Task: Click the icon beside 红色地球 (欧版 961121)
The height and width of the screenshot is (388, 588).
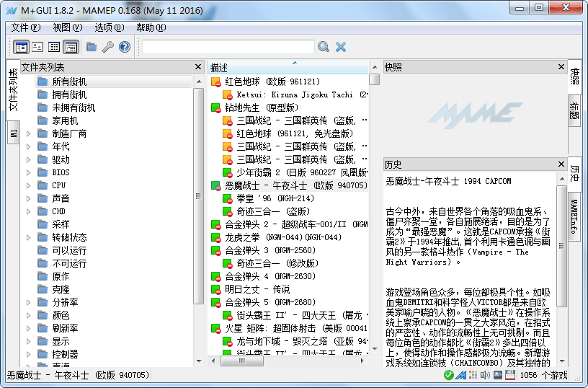Action: tap(216, 81)
